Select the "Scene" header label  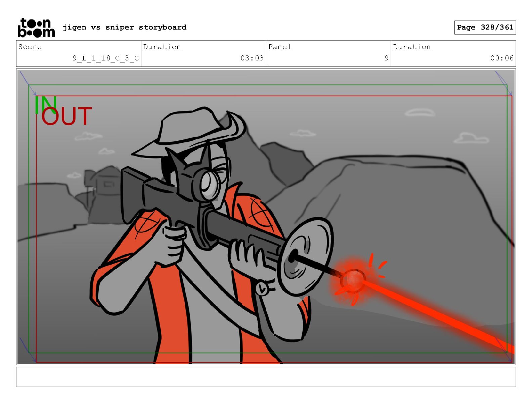30,47
